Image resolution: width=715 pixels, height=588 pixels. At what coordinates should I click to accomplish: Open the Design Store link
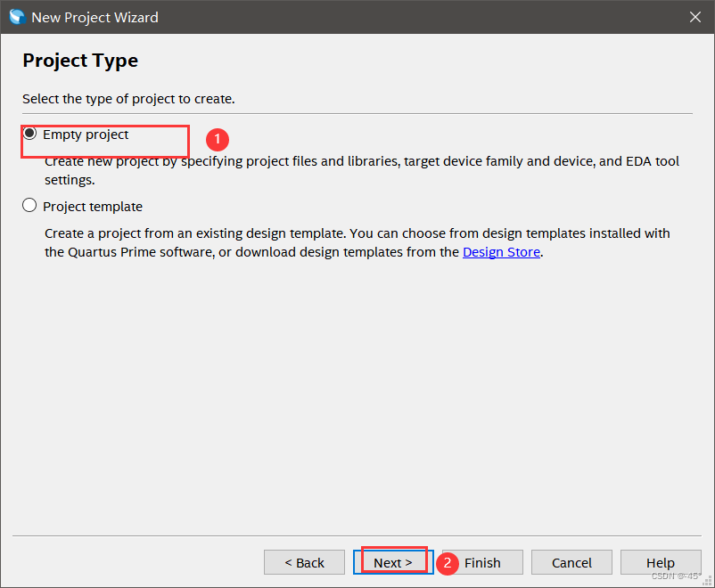click(x=501, y=252)
